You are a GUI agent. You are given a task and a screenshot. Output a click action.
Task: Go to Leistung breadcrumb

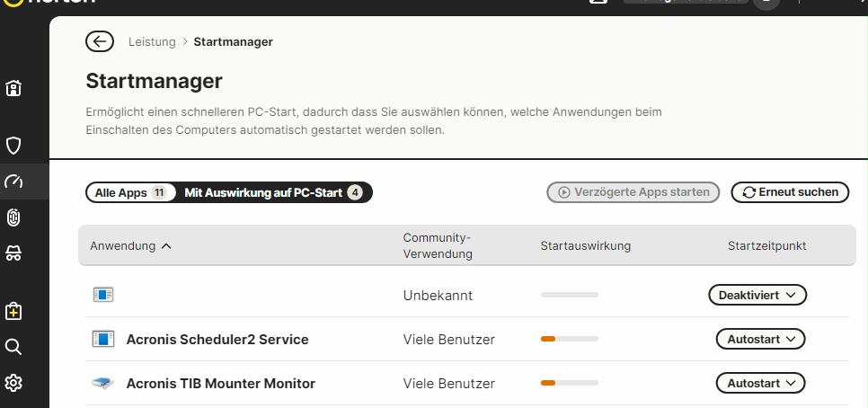(152, 41)
